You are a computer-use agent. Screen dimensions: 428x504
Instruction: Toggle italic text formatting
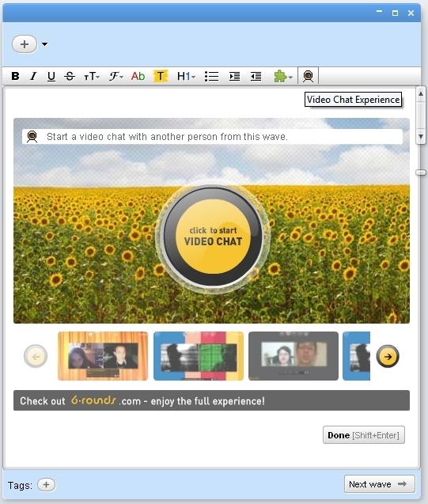(x=33, y=76)
